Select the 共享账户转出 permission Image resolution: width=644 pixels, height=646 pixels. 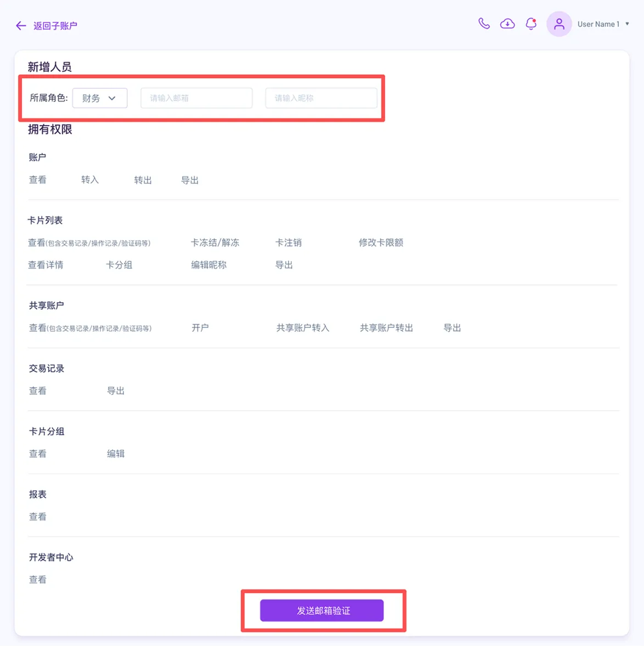click(387, 328)
